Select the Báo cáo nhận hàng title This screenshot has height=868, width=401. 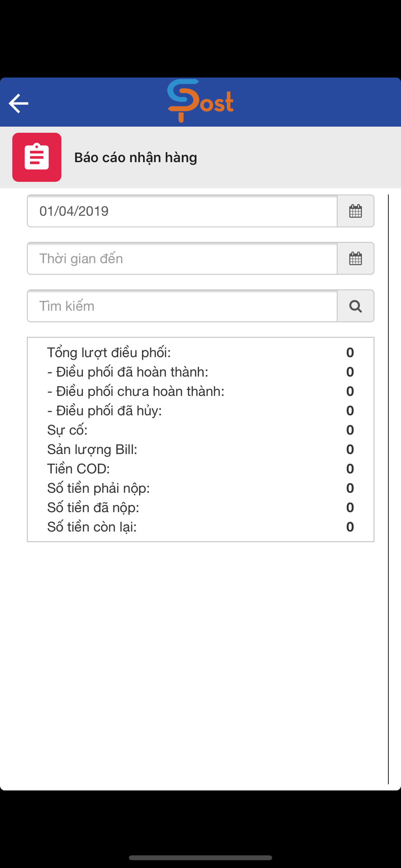[135, 158]
